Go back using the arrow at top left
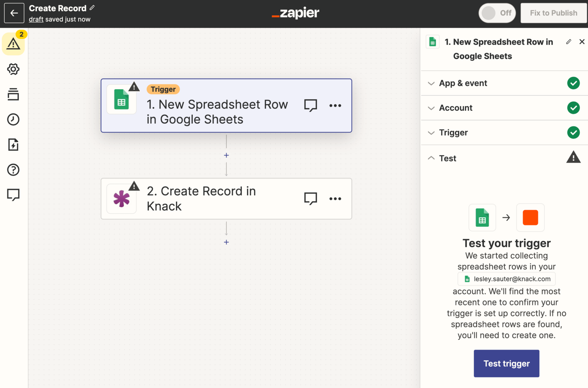The image size is (588, 388). click(x=14, y=13)
